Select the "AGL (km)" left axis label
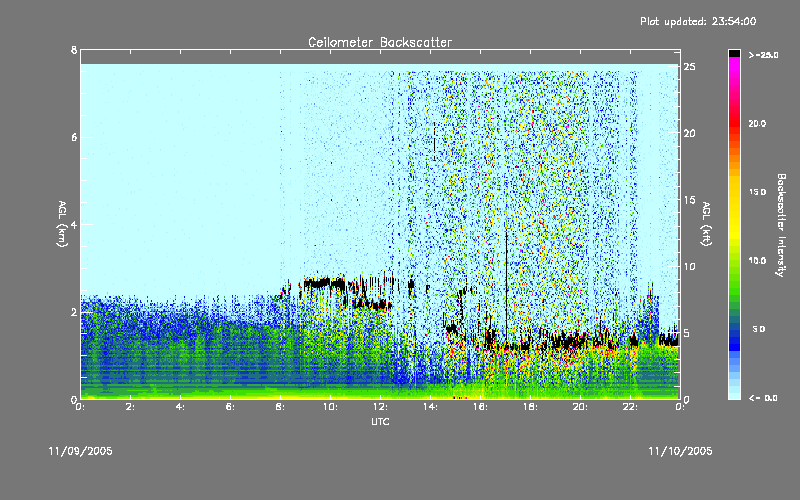This screenshot has height=500, width=800. tap(62, 224)
